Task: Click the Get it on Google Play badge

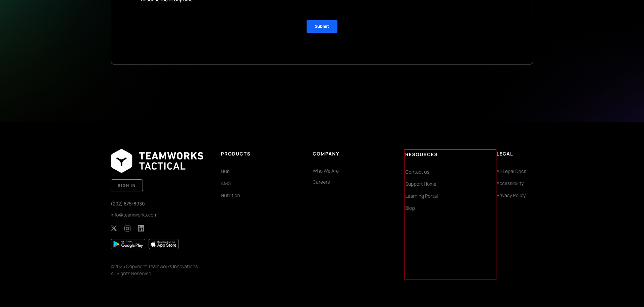Action: [128, 244]
